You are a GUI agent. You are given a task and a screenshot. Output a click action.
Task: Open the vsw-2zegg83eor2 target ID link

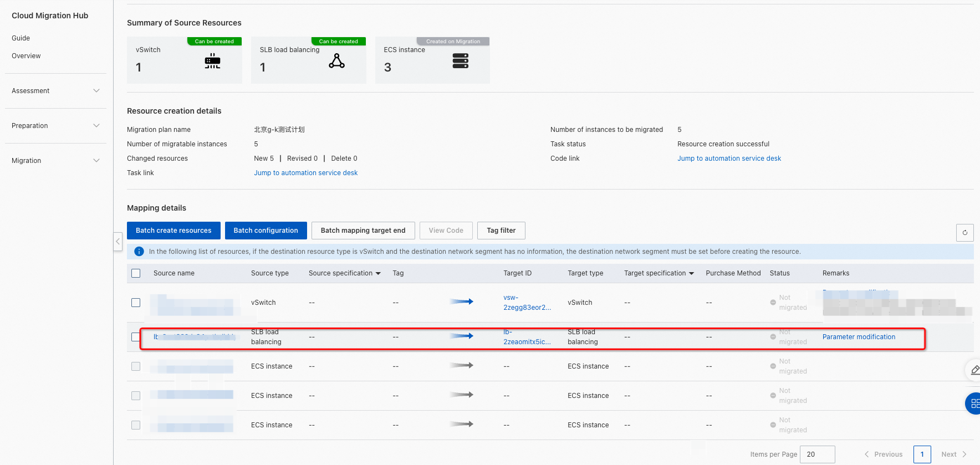pos(527,303)
